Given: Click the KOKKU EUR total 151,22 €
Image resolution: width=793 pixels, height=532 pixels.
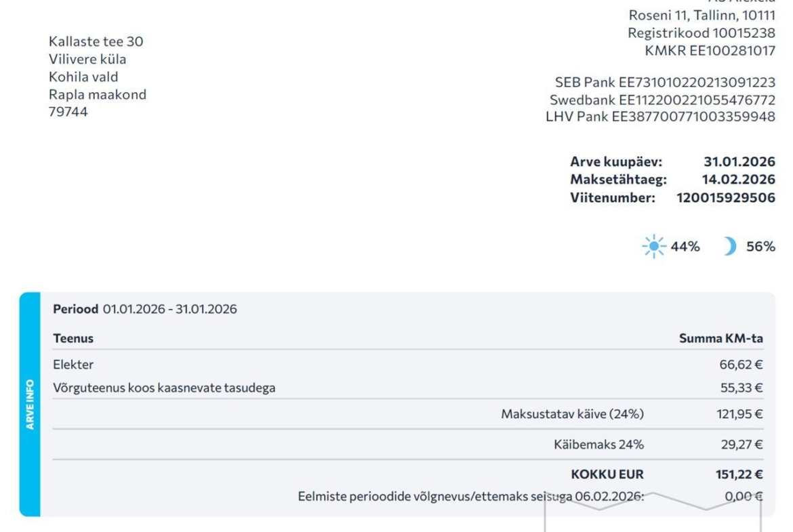Looking at the screenshot, I should coord(740,474).
